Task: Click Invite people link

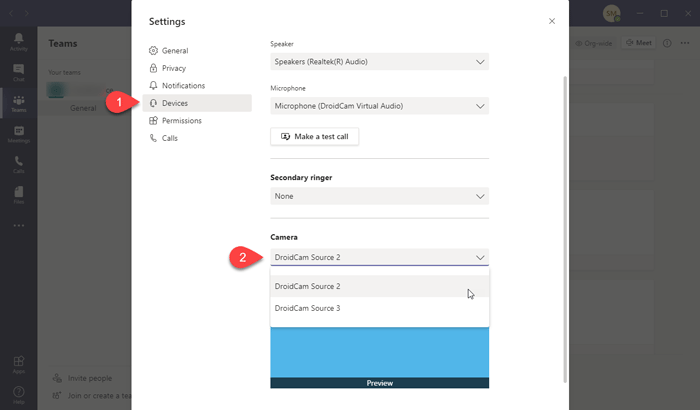Action: click(83, 378)
